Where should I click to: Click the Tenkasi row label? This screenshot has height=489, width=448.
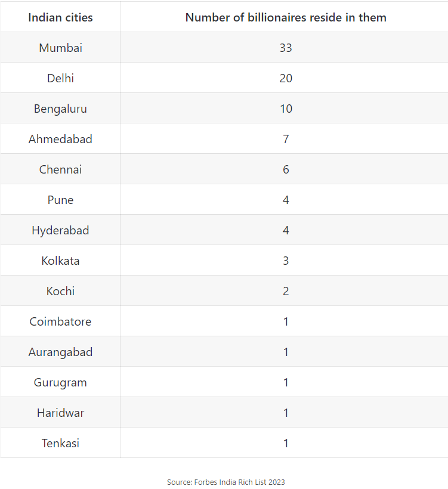pos(60,443)
